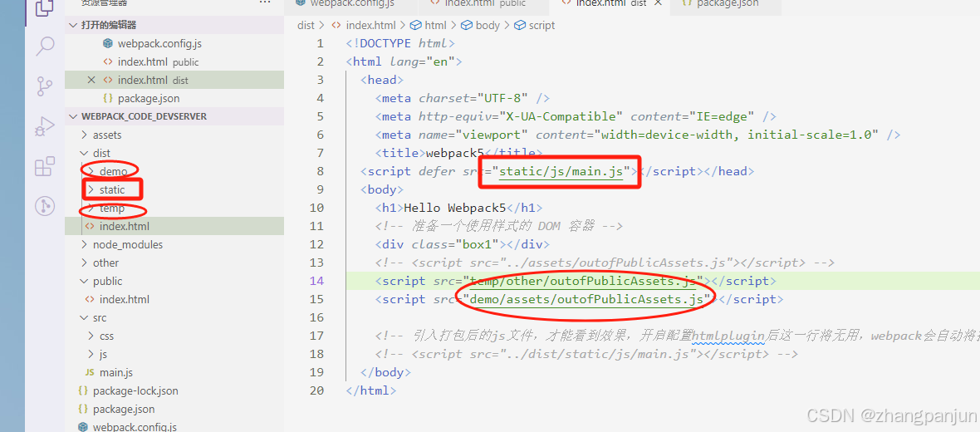The height and width of the screenshot is (432, 980).
Task: Close the index.html dist editor tab
Action: coord(658,3)
